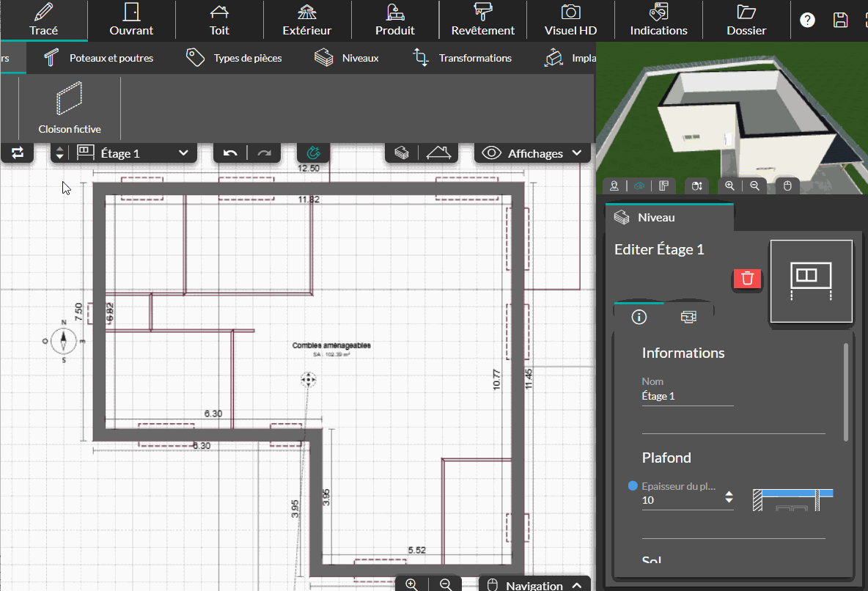Viewport: 868px width, 591px height.
Task: Save project with the floppy disk icon
Action: point(840,21)
